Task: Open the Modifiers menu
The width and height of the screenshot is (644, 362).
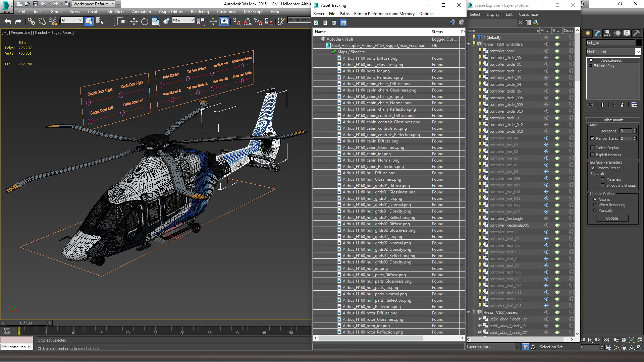Action: 115,12
